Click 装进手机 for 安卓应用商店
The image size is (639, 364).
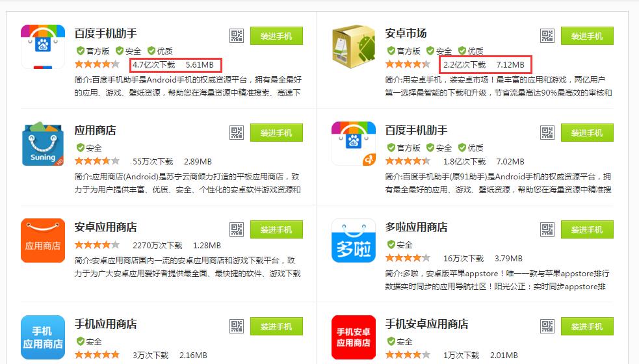[276, 229]
